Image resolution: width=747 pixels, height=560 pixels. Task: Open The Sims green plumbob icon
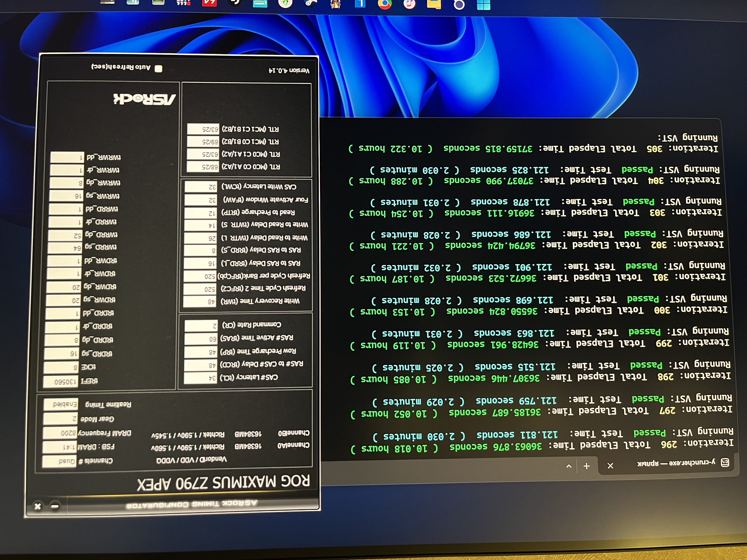pos(285,3)
